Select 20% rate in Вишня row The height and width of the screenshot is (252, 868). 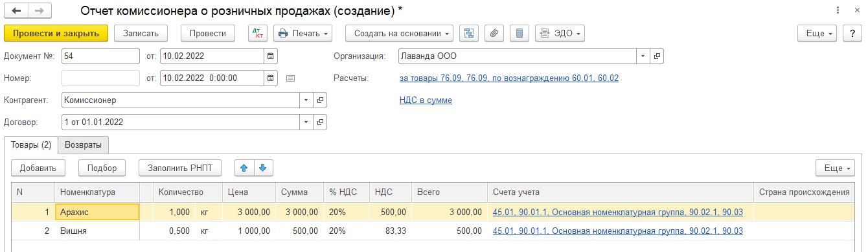pyautogui.click(x=347, y=231)
